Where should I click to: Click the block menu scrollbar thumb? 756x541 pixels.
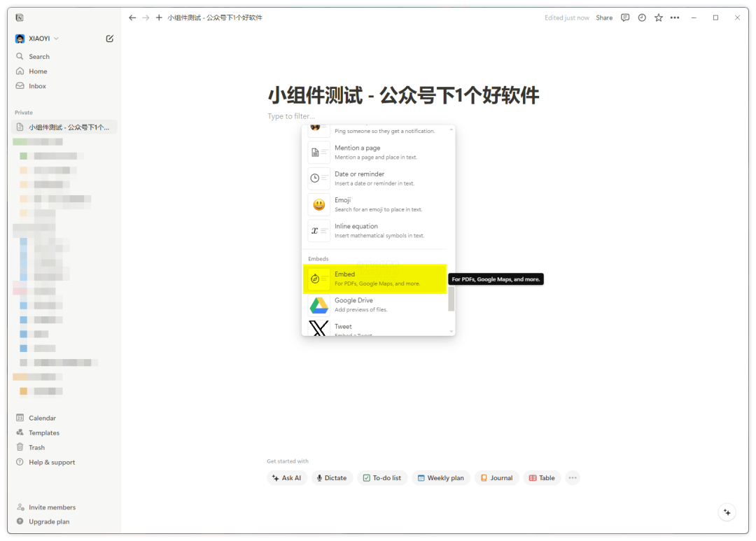point(451,298)
